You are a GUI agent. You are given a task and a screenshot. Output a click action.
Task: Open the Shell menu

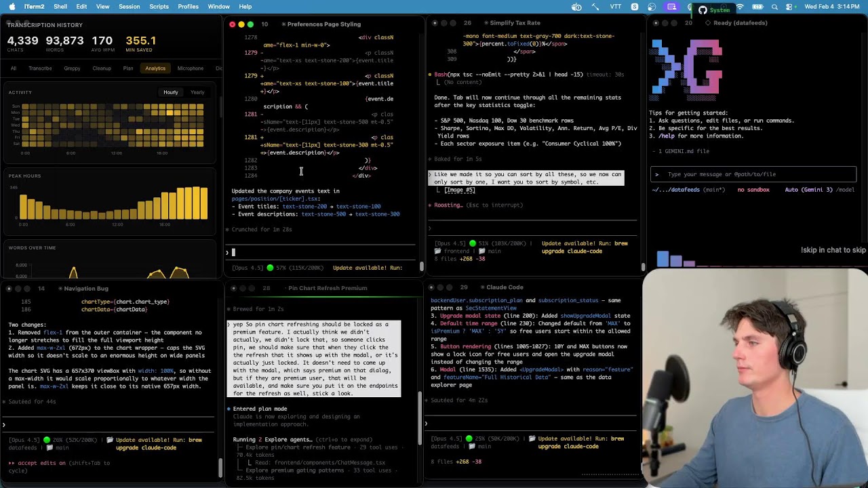click(60, 7)
